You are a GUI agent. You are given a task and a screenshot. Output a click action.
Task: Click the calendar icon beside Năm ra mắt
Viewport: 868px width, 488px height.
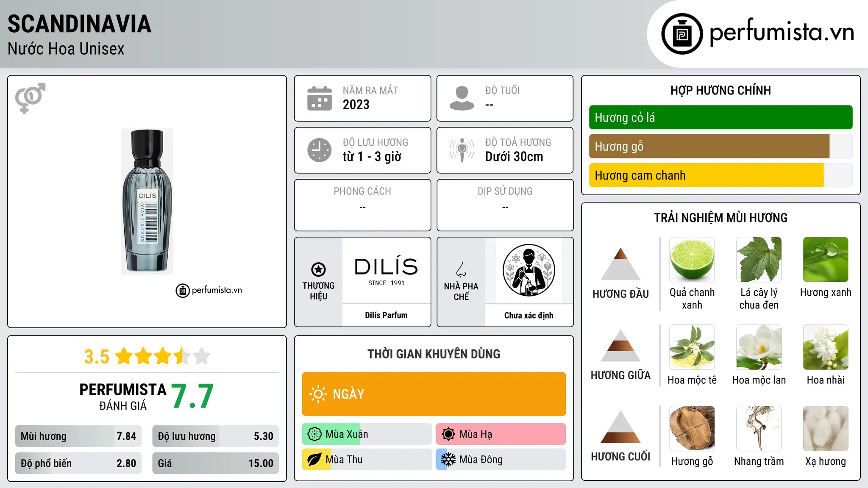320,98
